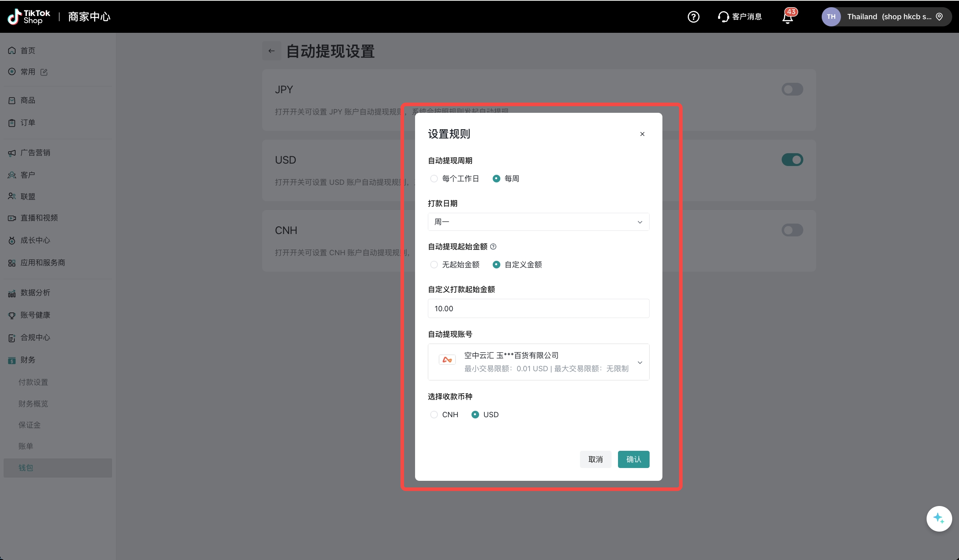Open the Thailand shop account switcher
The width and height of the screenshot is (959, 560).
(886, 17)
